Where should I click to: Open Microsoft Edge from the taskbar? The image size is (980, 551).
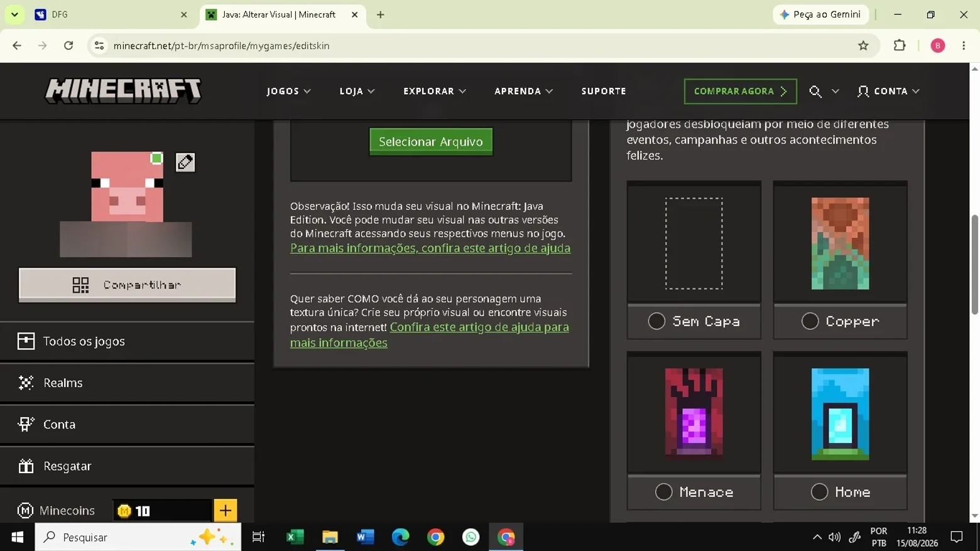pyautogui.click(x=400, y=537)
